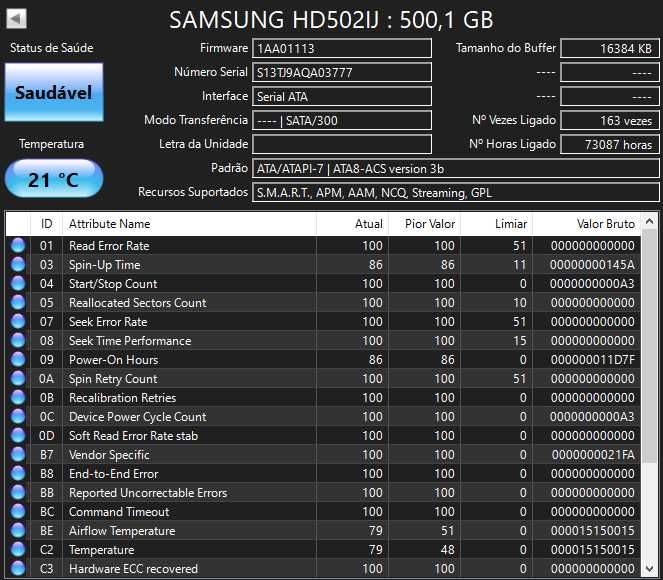Click worst value 48 in Temperature row
663x580 pixels.
click(x=447, y=550)
